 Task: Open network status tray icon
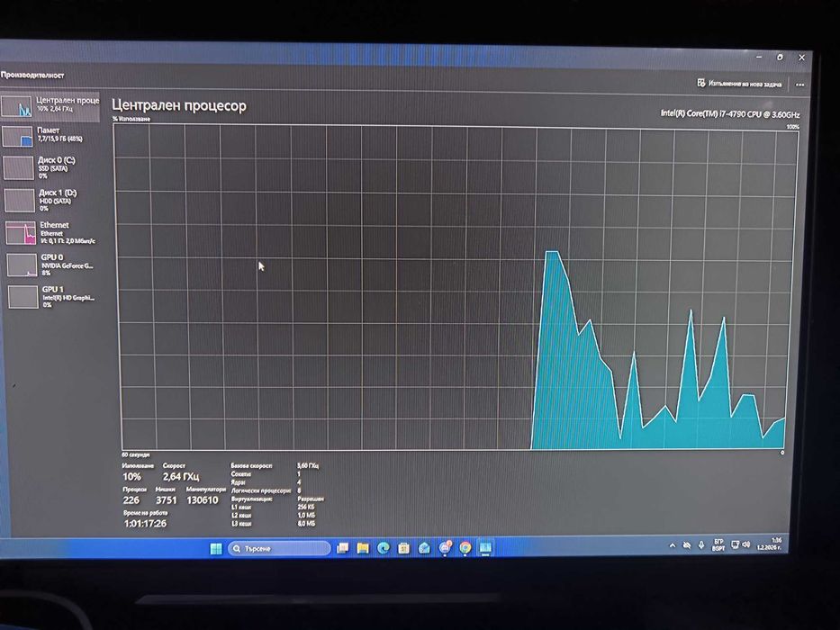(x=736, y=544)
